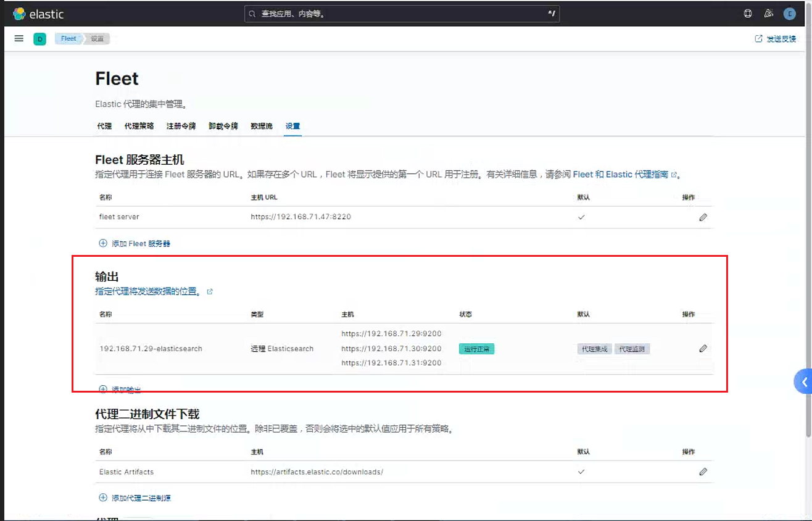Switch to the 代理 tab
The height and width of the screenshot is (521, 812).
coord(104,126)
